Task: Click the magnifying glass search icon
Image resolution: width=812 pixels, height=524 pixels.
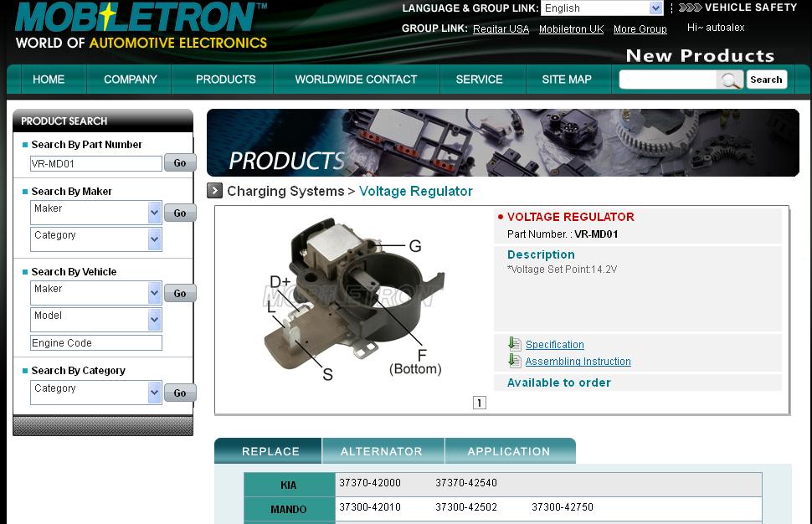Action: coord(730,80)
